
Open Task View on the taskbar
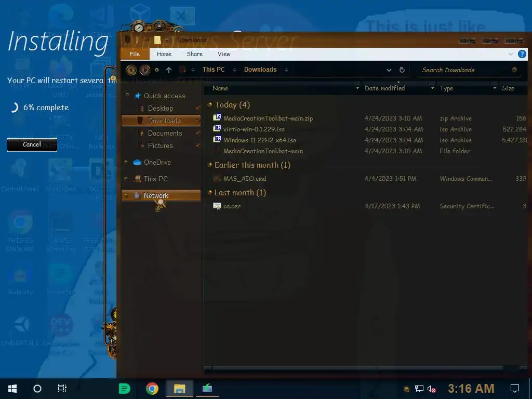(x=62, y=389)
